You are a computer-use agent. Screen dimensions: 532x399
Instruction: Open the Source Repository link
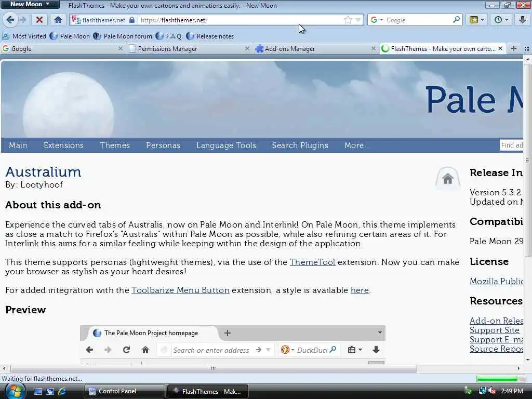pos(496,349)
